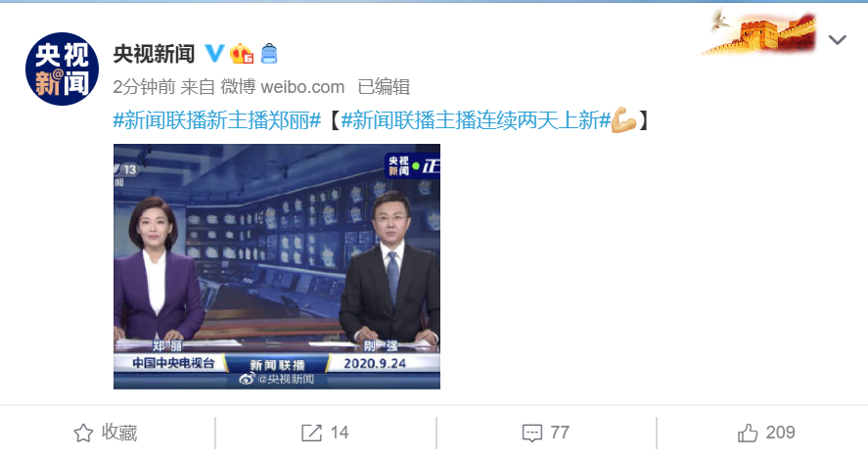
Task: Open the 77 comments count
Action: click(560, 433)
